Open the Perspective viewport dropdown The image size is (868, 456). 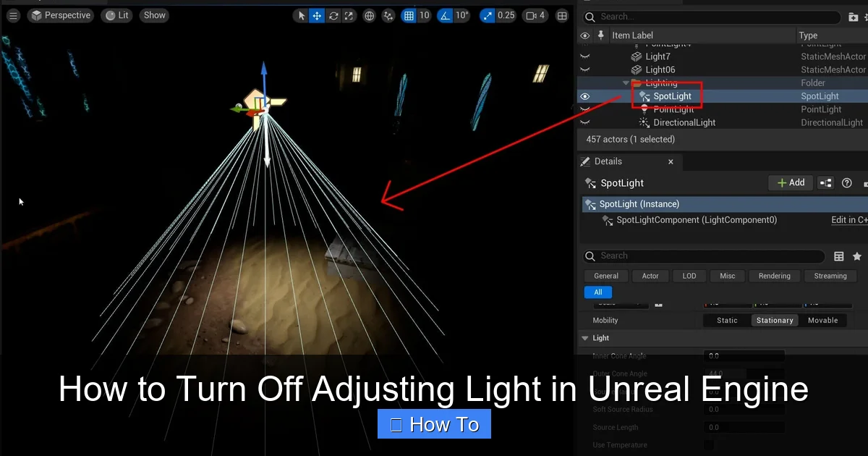[60, 14]
